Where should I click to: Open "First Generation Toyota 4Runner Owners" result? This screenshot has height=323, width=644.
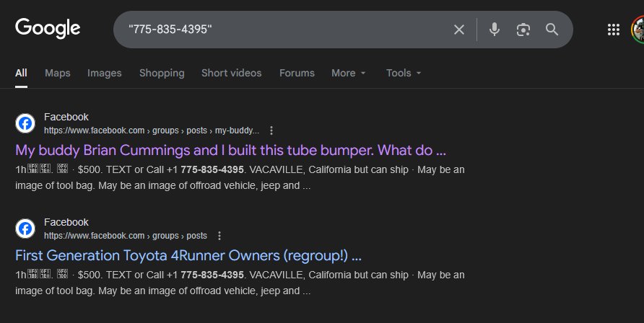tap(188, 255)
